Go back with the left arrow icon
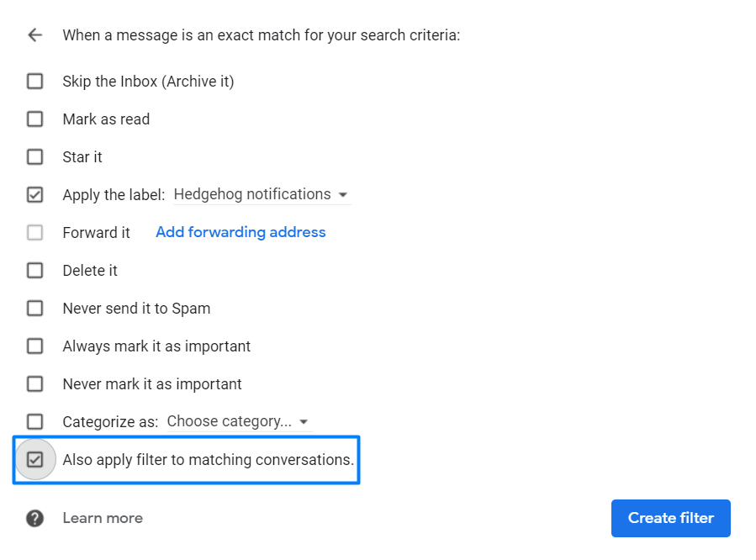The image size is (756, 560). tap(34, 35)
